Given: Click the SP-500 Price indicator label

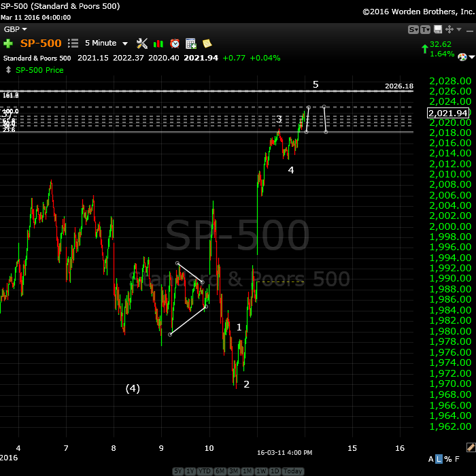Looking at the screenshot, I should 39,70.
